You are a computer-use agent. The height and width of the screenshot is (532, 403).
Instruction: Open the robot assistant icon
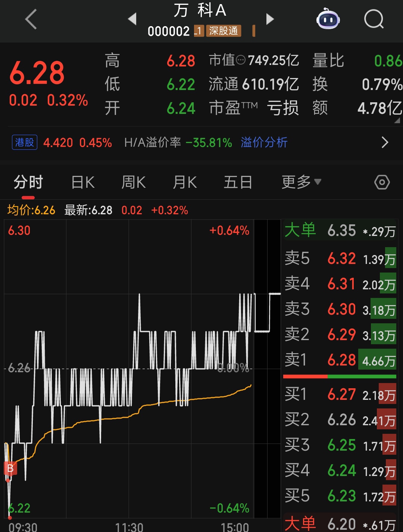coord(328,19)
